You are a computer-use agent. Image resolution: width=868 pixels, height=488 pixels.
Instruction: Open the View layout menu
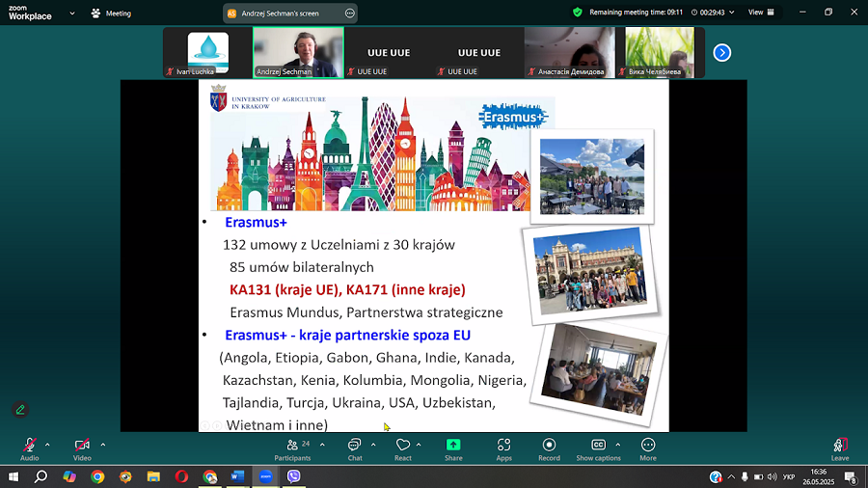point(762,13)
